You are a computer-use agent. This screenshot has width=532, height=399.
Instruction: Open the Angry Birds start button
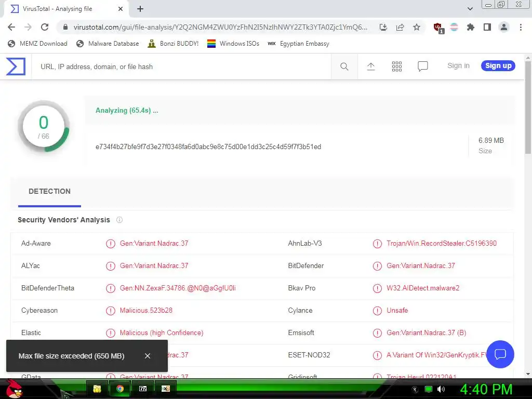pos(14,389)
